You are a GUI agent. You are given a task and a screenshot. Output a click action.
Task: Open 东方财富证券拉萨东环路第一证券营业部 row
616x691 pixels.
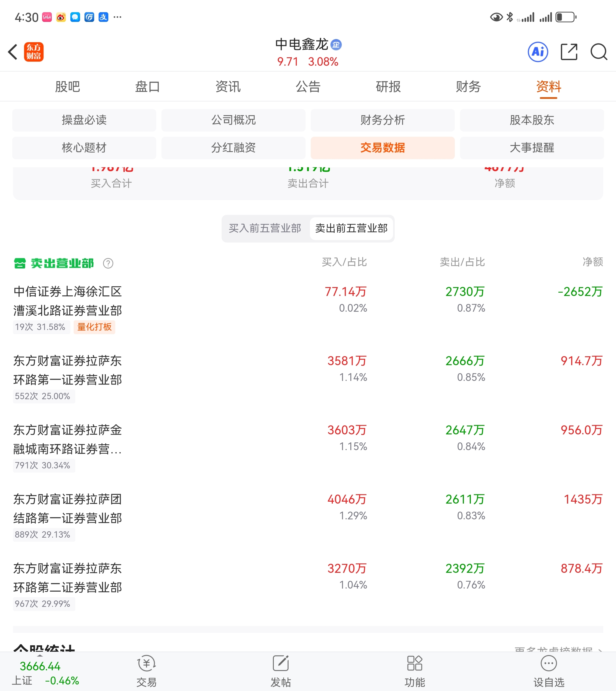[x=308, y=378]
